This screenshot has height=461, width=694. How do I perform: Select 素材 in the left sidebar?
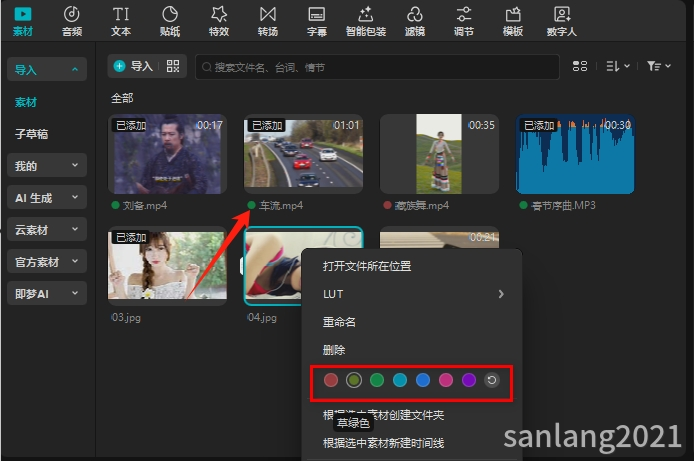pyautogui.click(x=26, y=102)
